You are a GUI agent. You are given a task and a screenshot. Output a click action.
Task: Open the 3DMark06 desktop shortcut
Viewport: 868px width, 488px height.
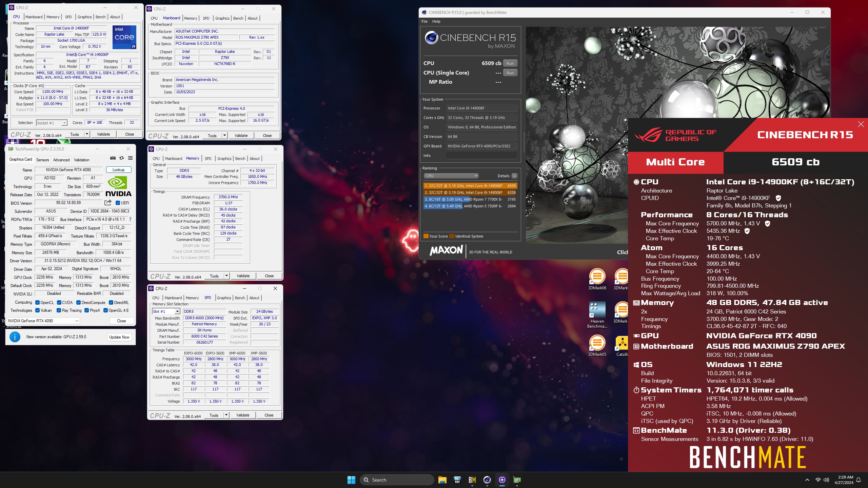coord(597,279)
